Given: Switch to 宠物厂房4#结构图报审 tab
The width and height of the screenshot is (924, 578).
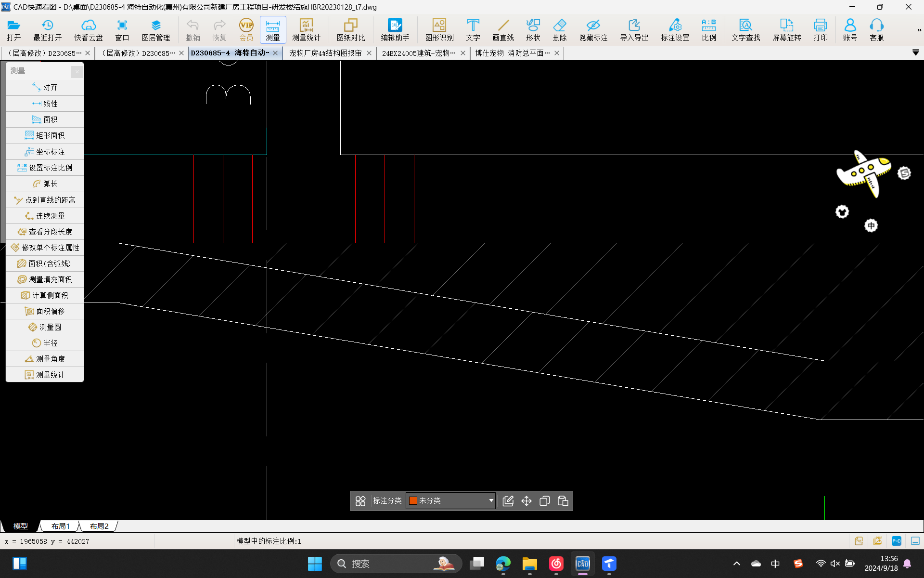Looking at the screenshot, I should coord(325,53).
